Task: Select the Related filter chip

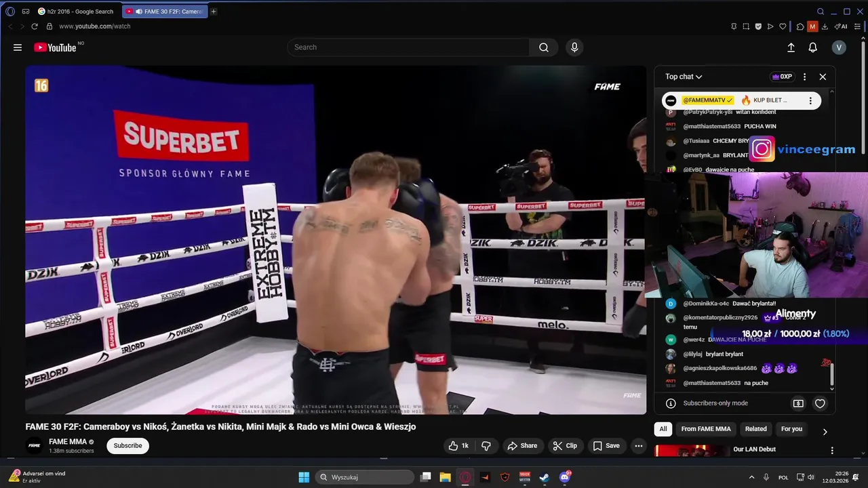Action: pos(756,429)
